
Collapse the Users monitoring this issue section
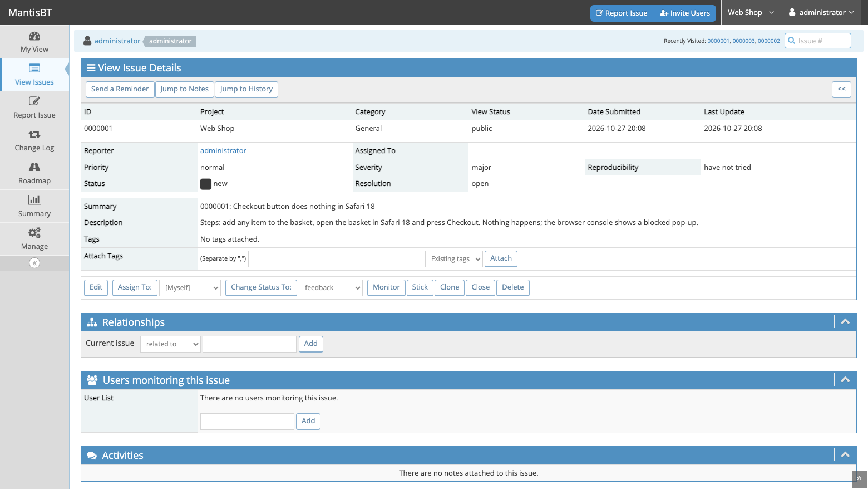845,380
